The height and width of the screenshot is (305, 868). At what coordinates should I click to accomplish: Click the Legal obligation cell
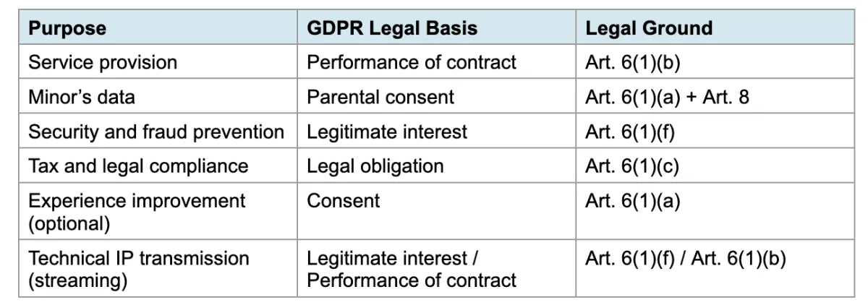(x=436, y=166)
